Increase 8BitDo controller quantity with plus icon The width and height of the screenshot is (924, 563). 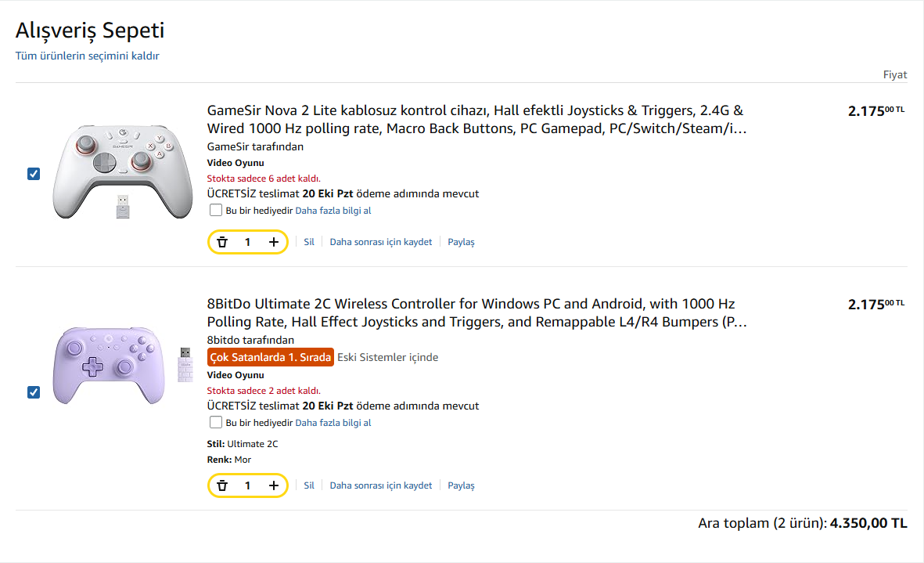coord(274,485)
